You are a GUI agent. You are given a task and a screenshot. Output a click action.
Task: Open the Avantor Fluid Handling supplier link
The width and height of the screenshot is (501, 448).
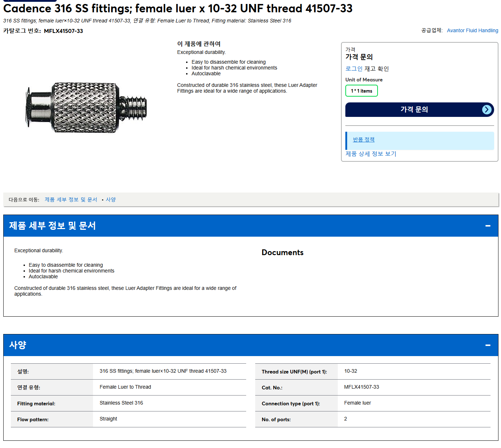pyautogui.click(x=472, y=30)
